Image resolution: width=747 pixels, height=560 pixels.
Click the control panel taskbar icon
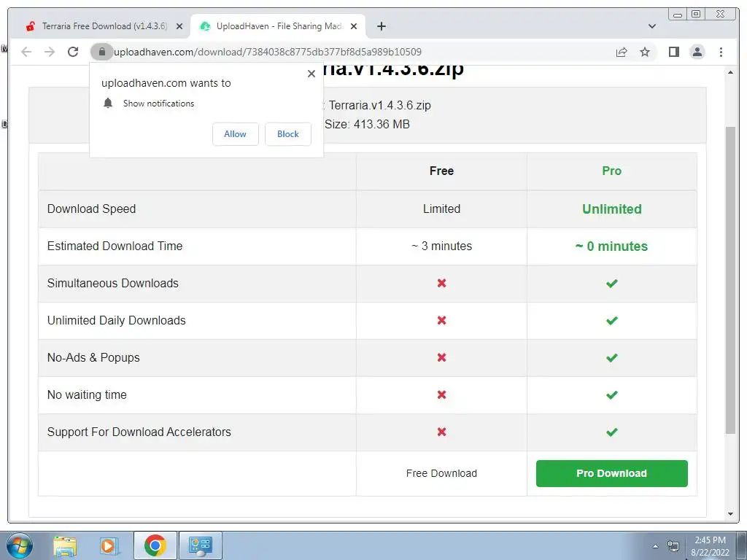(x=200, y=545)
